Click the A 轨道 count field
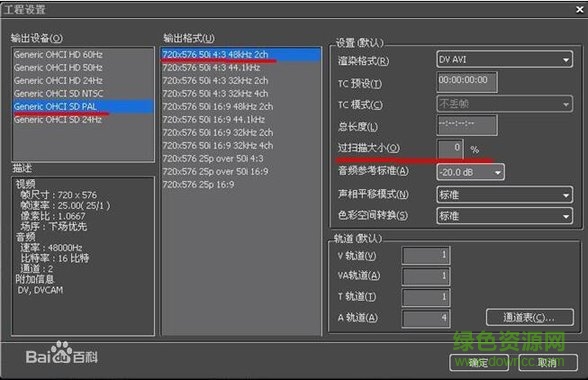The height and width of the screenshot is (380, 588). 426,318
